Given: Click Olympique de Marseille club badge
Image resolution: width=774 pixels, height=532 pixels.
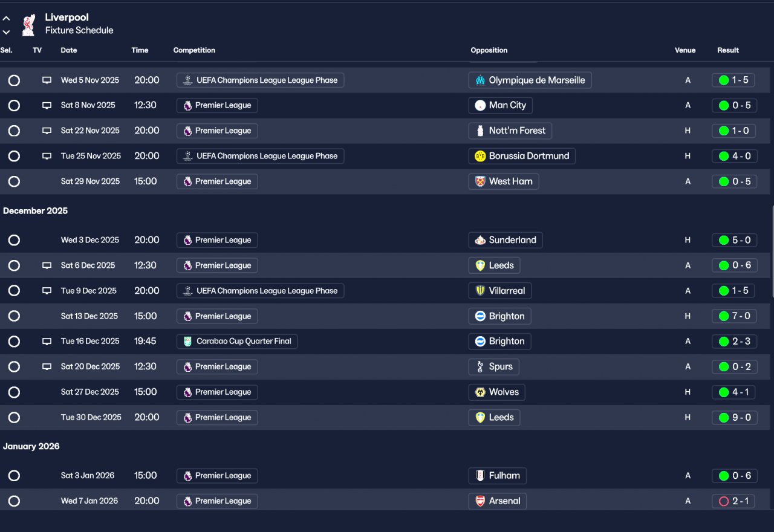Looking at the screenshot, I should [480, 80].
